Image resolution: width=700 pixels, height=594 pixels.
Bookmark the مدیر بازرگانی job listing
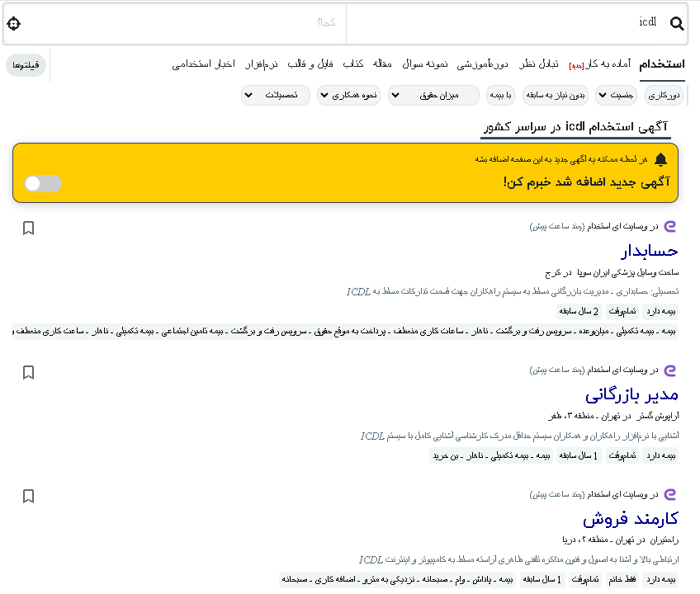coord(28,372)
